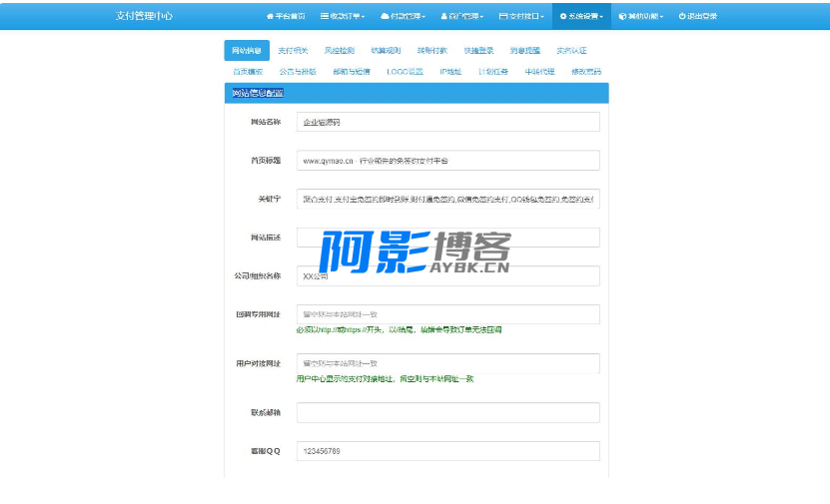Select the 客服QQ input field
This screenshot has height=504, width=830.
(447, 451)
